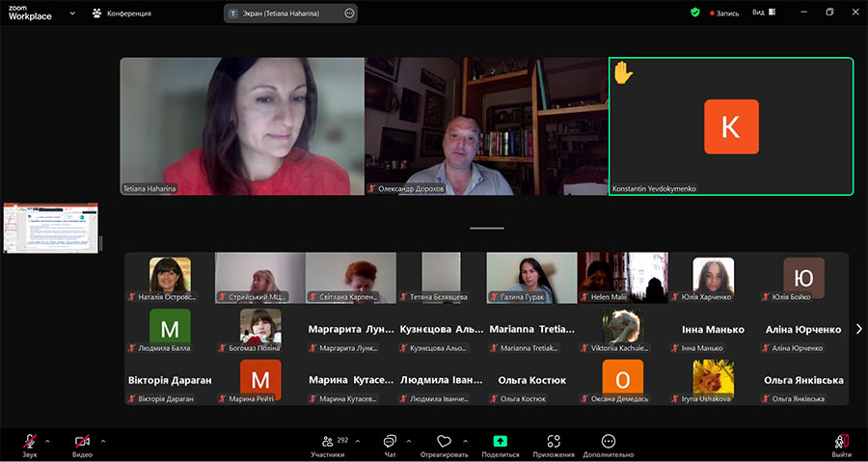Select Світлана Карпен... participant tile
The width and height of the screenshot is (868, 462).
coord(350,278)
